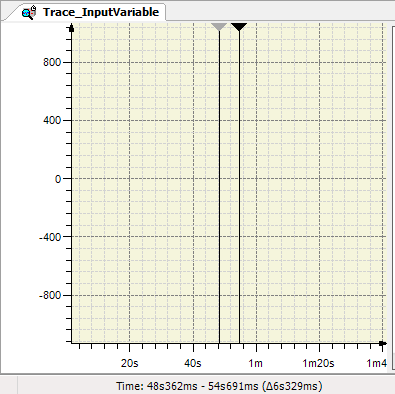The width and height of the screenshot is (395, 394).
Task: Click the 800 label on the Y axis
Action: click(52, 62)
